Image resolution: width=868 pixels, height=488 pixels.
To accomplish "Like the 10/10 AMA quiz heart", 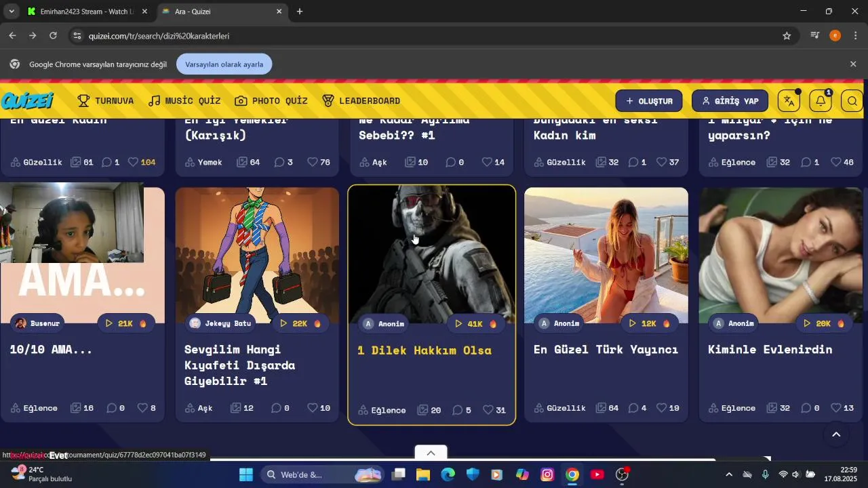I will 142,408.
